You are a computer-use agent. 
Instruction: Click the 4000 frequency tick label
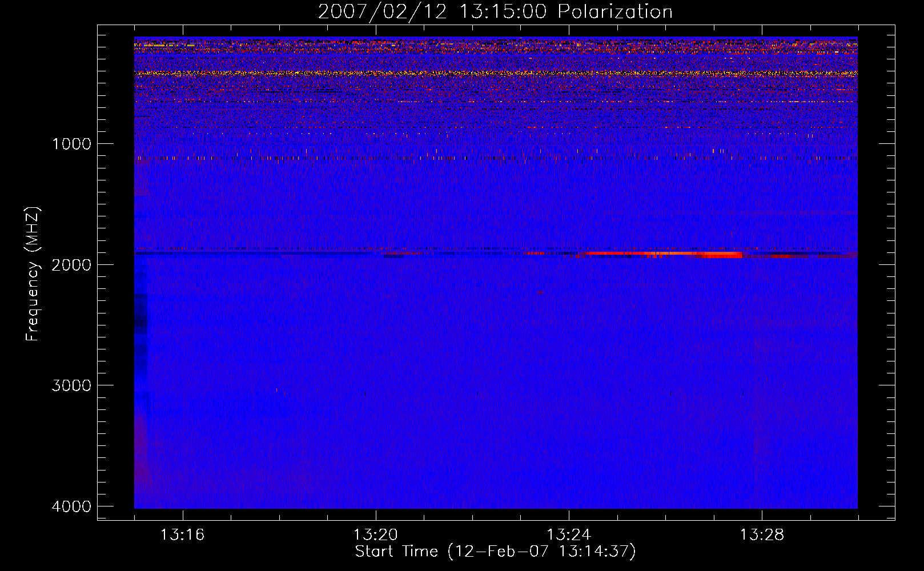71,506
